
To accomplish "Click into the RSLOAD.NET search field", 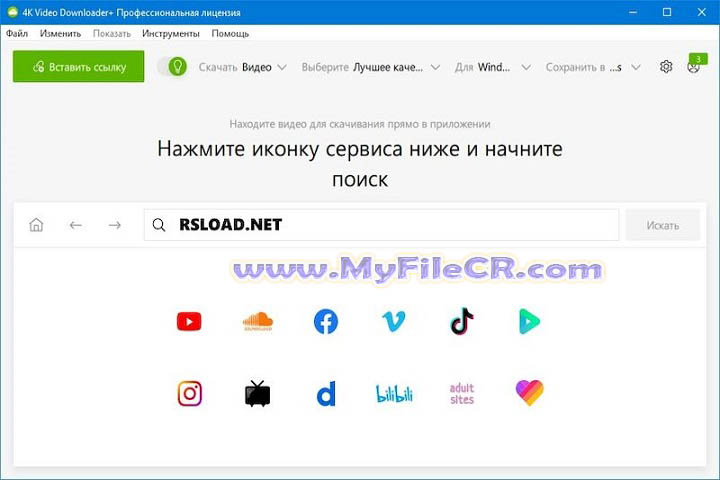I will (x=381, y=225).
